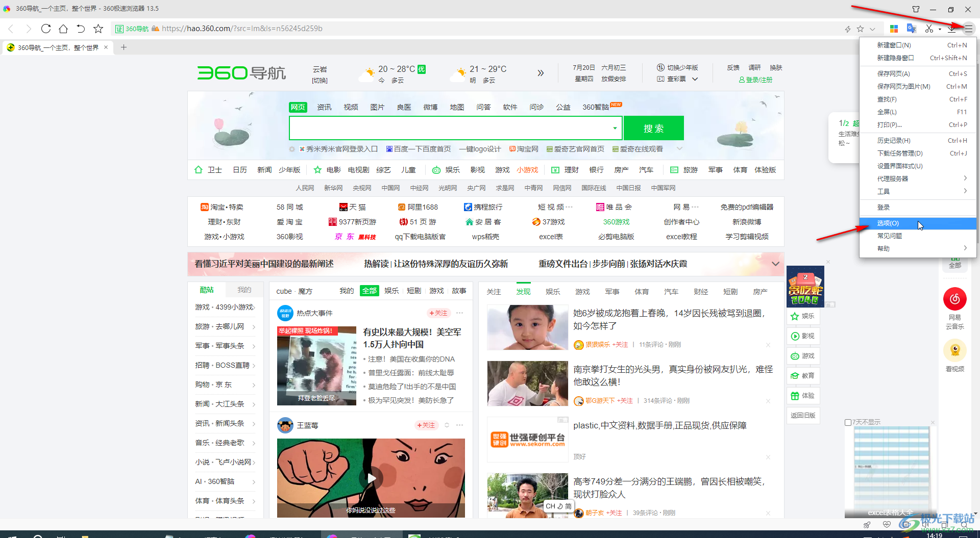Select the 我的 tab beside 酷站
The width and height of the screenshot is (980, 538).
click(x=244, y=290)
